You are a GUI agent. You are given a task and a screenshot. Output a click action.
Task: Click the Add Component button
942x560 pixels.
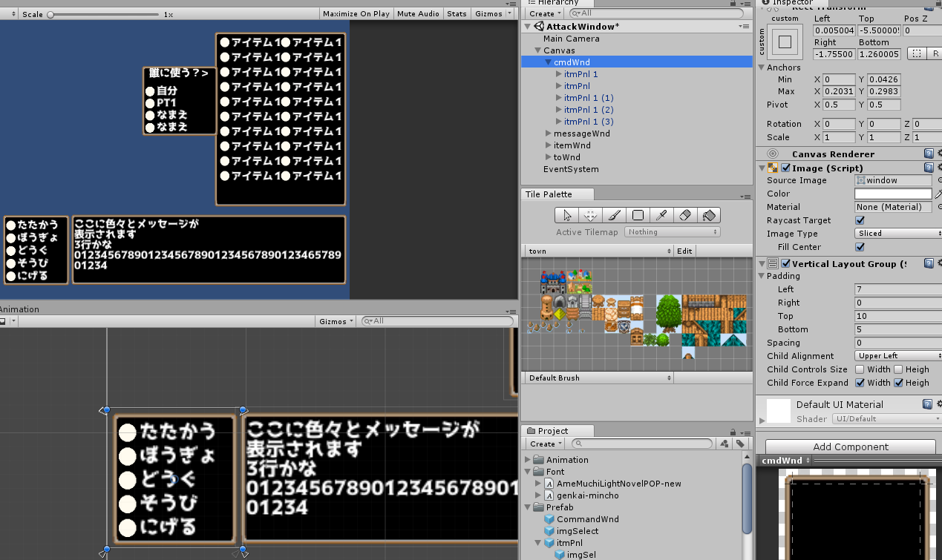click(x=850, y=447)
